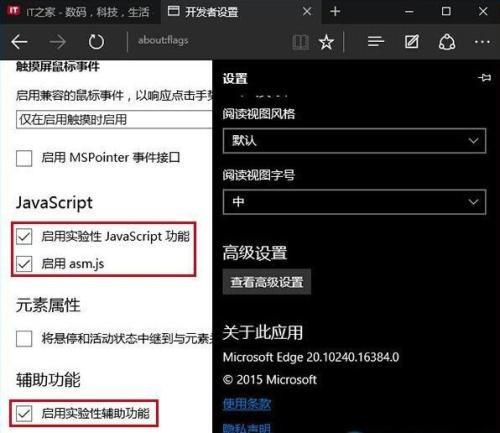Open the Share icon in toolbar
500x433 pixels.
pos(447,42)
